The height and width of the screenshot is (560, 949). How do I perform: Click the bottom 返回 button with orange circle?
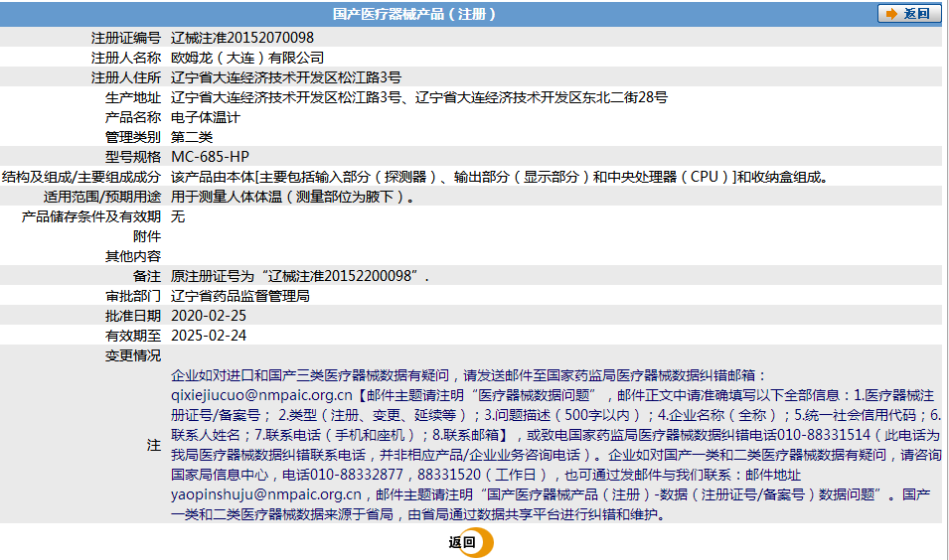pos(471,542)
